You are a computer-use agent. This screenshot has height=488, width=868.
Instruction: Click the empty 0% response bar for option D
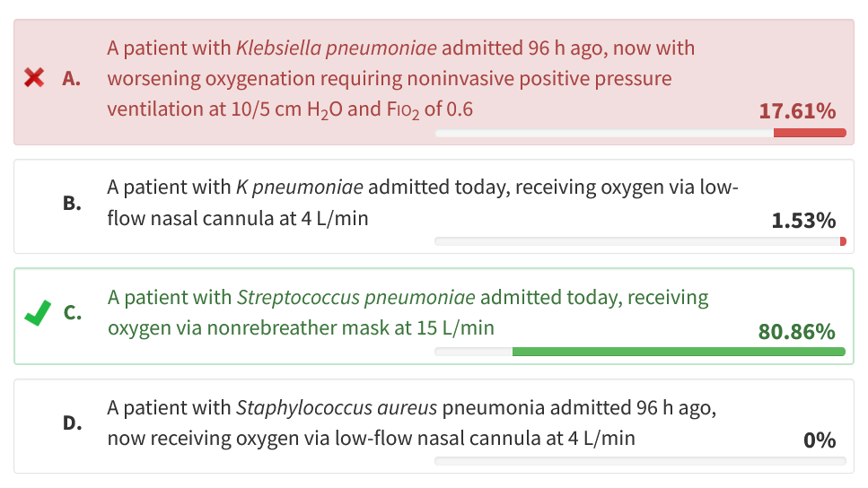640,461
